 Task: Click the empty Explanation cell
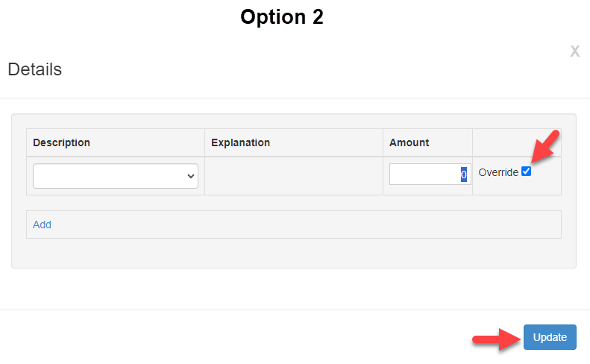click(294, 176)
